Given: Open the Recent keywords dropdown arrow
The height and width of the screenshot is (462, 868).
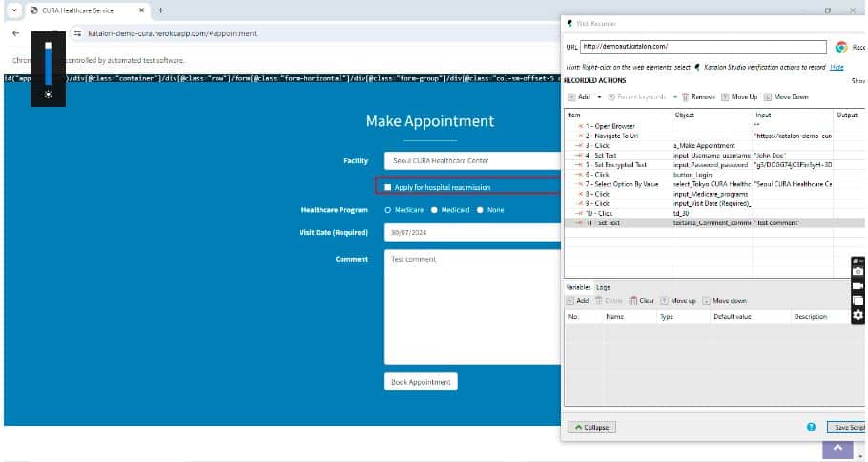Looking at the screenshot, I should pos(674,97).
